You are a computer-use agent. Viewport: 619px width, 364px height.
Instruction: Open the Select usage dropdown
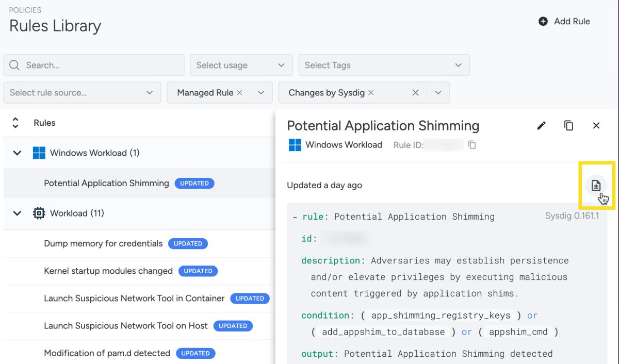point(241,65)
